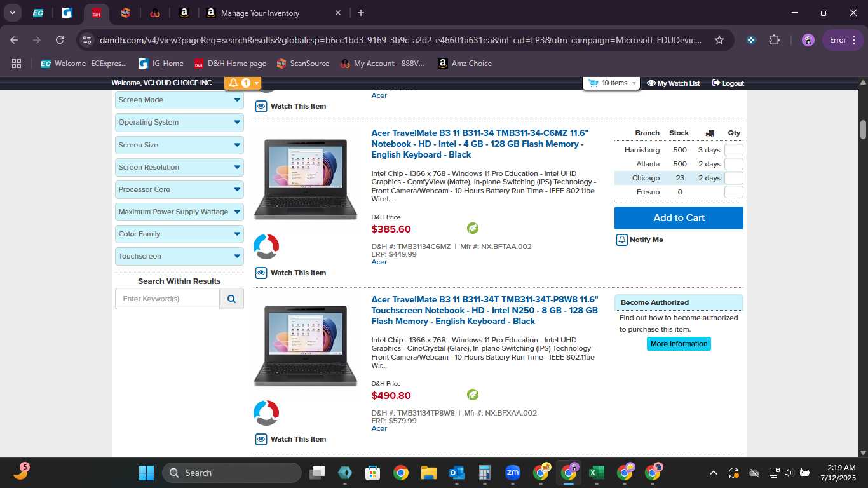Image resolution: width=868 pixels, height=488 pixels.
Task: Switch to the Manage Your Inventory tab
Action: (x=273, y=13)
